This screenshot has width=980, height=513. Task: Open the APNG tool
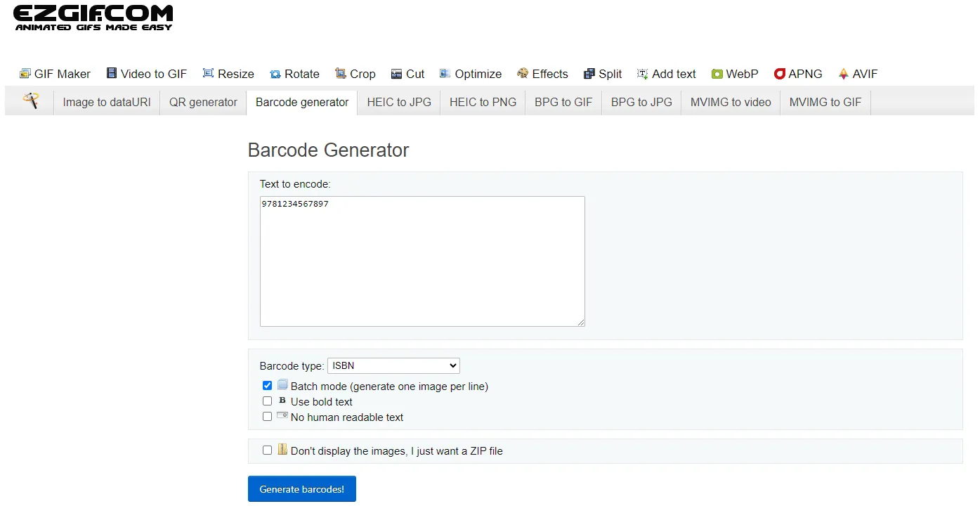(798, 74)
